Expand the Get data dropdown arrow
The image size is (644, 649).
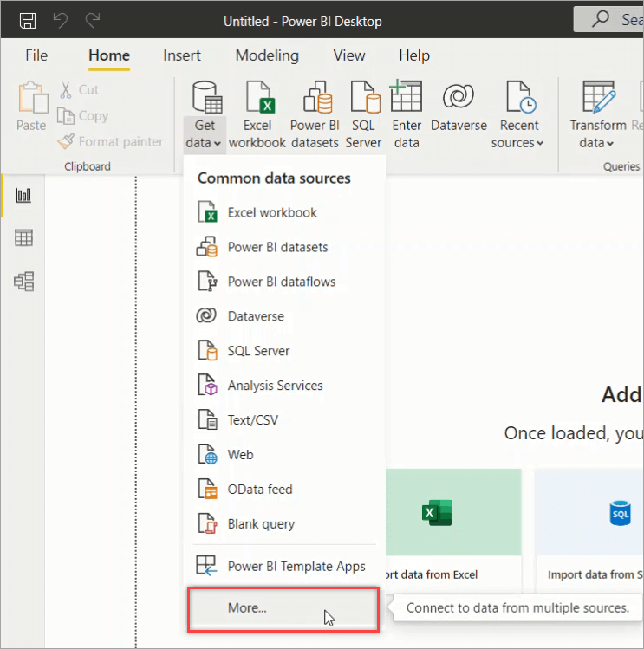tap(218, 144)
